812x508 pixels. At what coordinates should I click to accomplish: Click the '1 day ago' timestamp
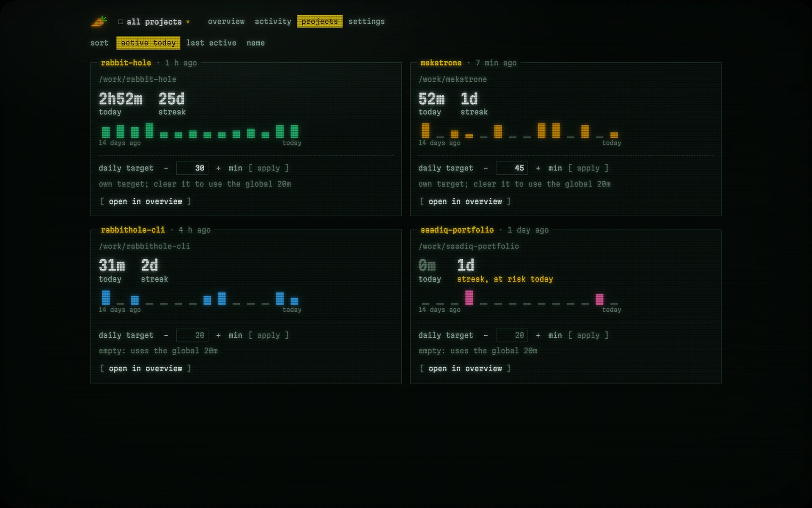click(528, 230)
